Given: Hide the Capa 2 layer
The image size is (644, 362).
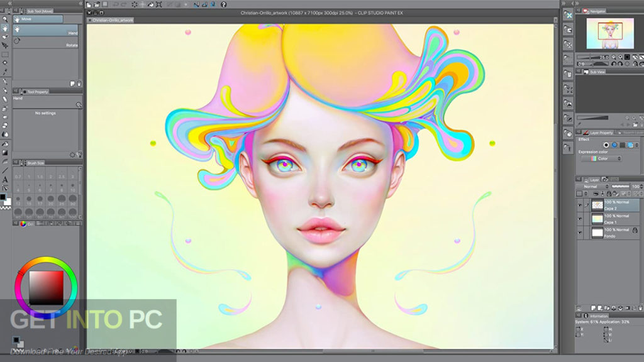Looking at the screenshot, I should (x=579, y=204).
